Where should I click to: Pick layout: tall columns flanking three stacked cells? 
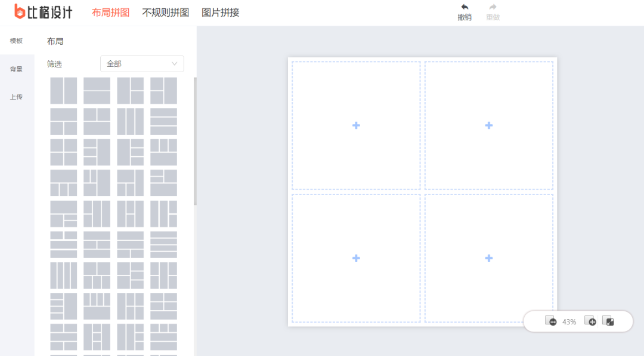(x=97, y=337)
